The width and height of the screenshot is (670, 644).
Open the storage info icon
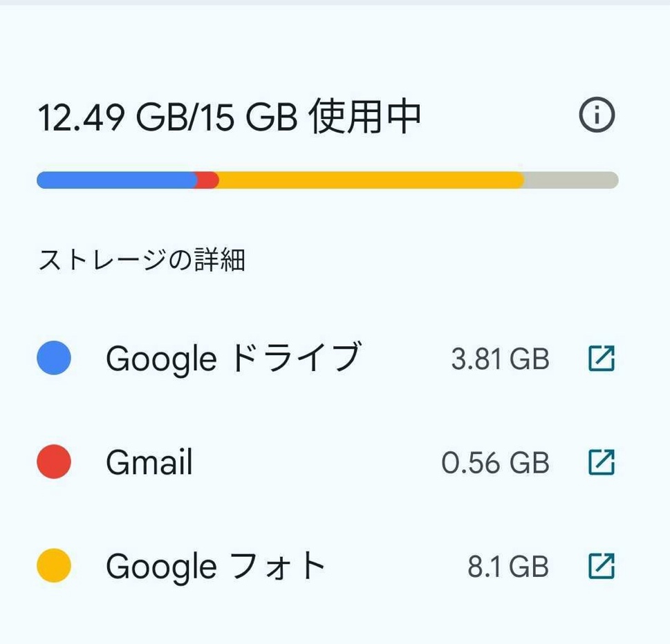click(596, 116)
